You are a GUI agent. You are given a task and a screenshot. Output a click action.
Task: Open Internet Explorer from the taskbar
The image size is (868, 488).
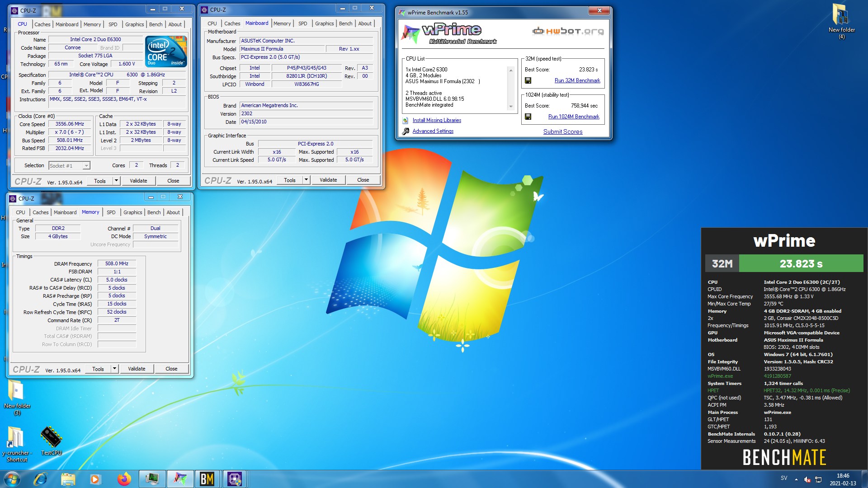tap(40, 479)
